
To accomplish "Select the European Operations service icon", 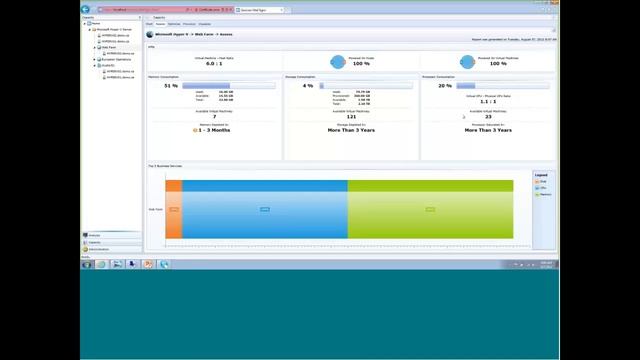I will click(x=99, y=60).
